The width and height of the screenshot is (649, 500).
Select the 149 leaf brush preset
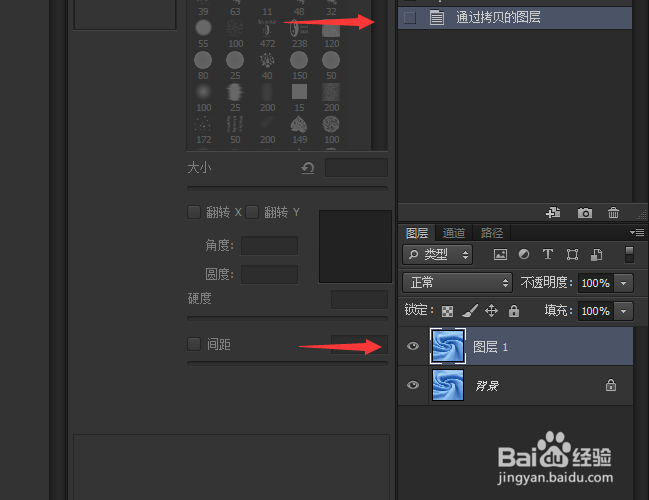299,130
